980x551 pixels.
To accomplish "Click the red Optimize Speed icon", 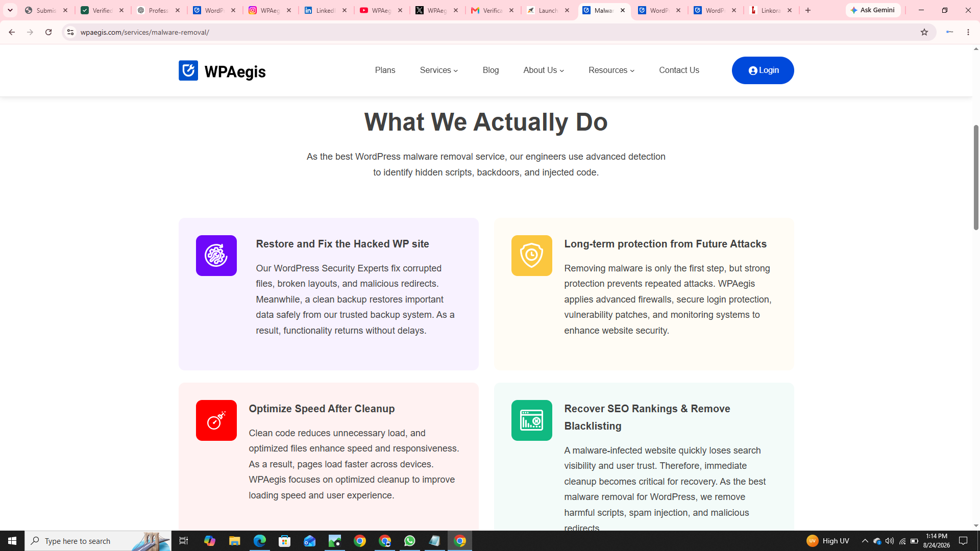I will click(216, 420).
